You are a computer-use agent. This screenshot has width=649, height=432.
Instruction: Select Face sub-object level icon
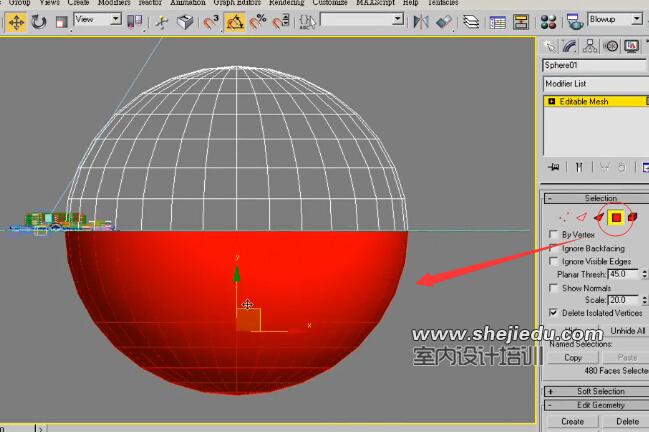click(599, 217)
